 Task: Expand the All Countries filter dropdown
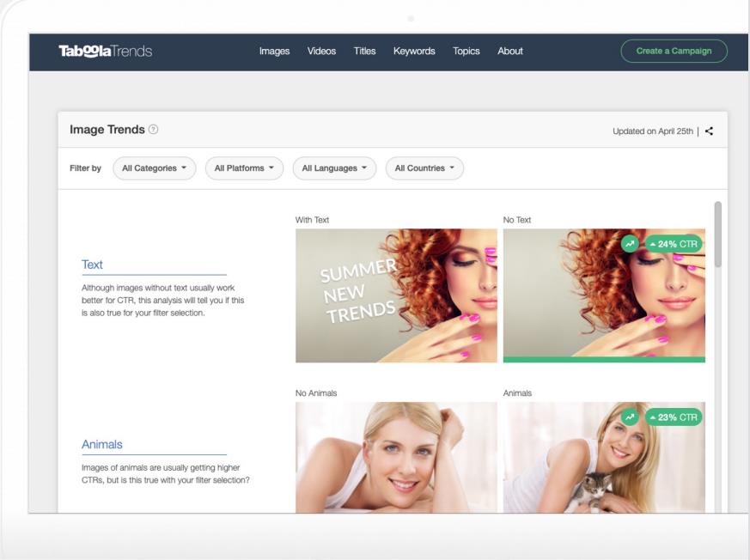(x=424, y=168)
